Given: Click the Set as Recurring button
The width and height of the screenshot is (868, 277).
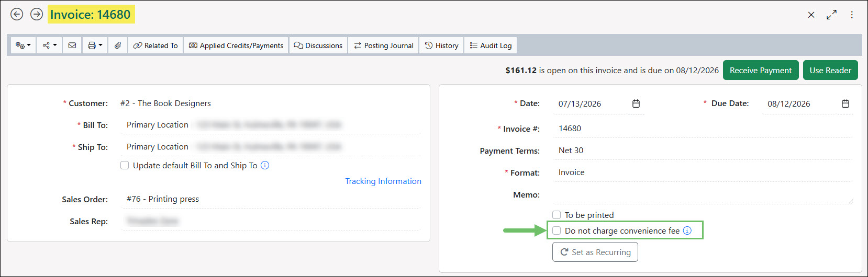Looking at the screenshot, I should point(595,252).
